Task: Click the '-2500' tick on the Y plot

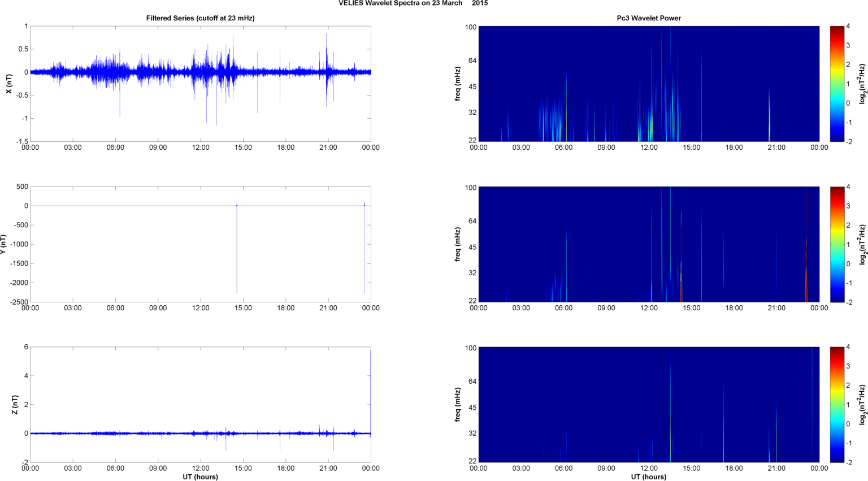Action: (19, 302)
